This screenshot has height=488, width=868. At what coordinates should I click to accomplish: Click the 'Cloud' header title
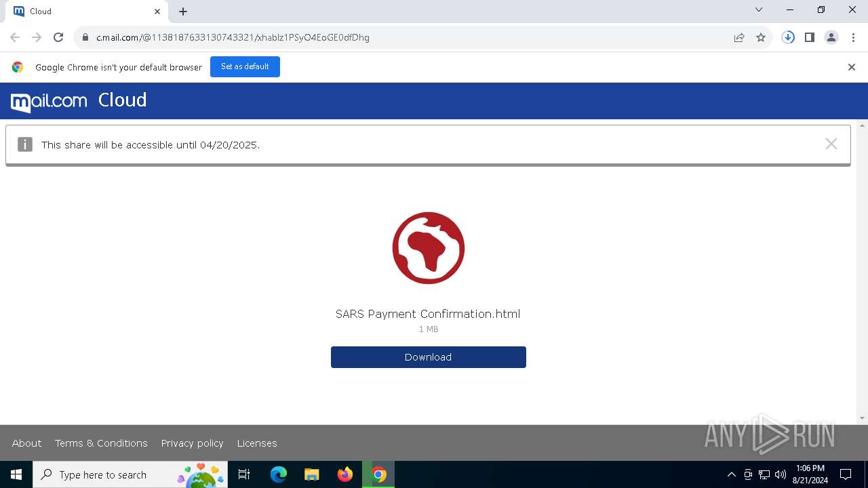[122, 100]
